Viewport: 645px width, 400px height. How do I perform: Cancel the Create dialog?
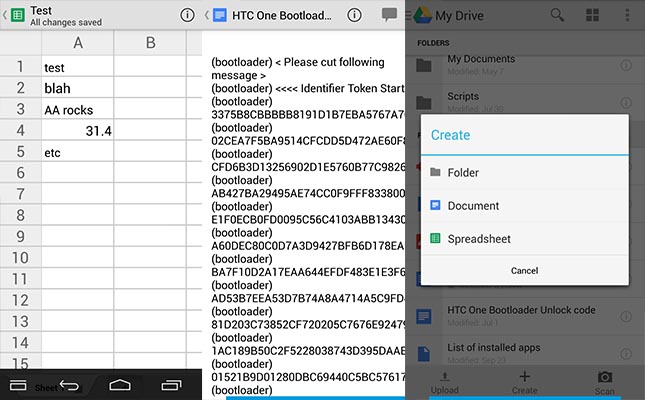tap(524, 271)
